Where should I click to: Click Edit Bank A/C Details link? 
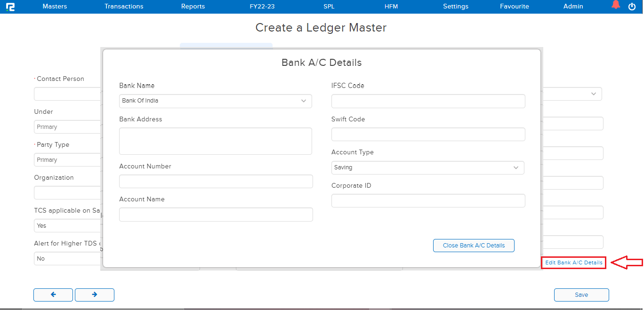click(573, 262)
